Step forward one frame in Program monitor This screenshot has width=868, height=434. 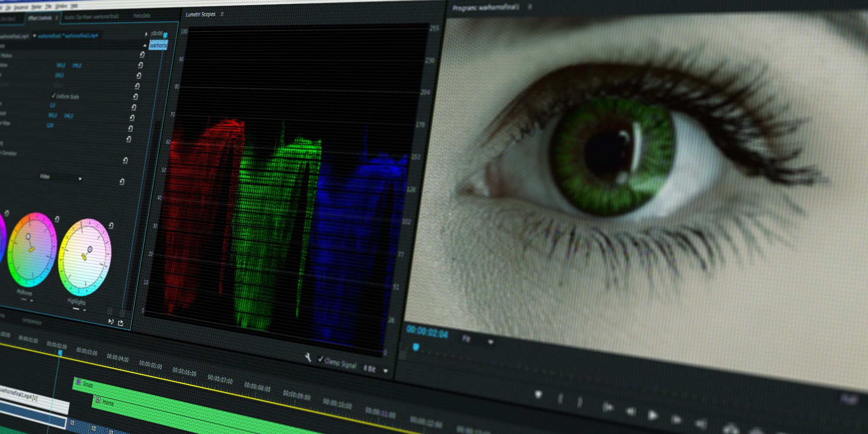676,419
